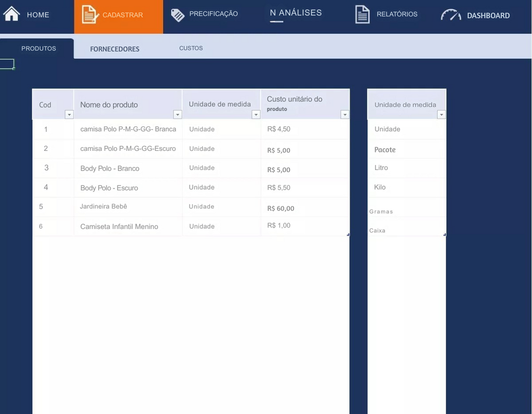The image size is (532, 414).
Task: Switch to the Custos tab
Action: pos(191,48)
